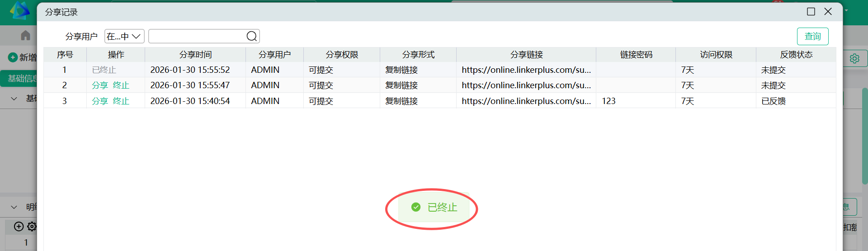Screen dimensions: 868x251
Task: Open the 在...中 filter dropdown
Action: coord(124,36)
